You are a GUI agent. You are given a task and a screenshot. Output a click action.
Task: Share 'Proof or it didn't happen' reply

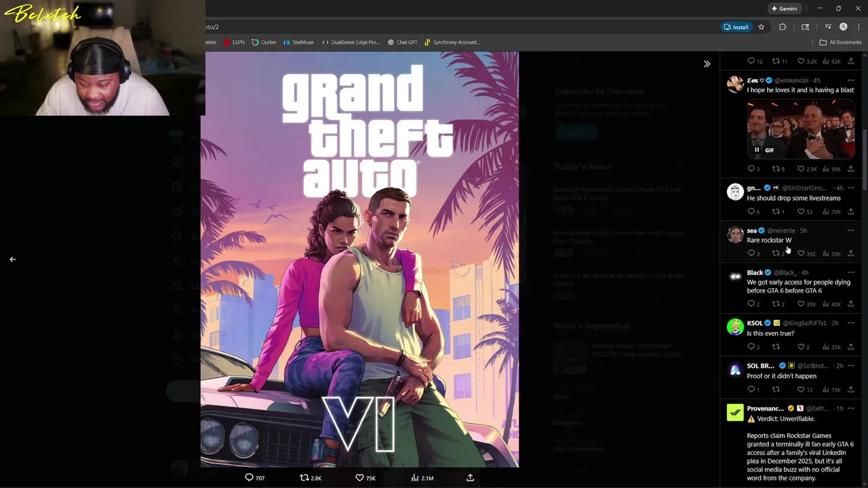tap(850, 390)
